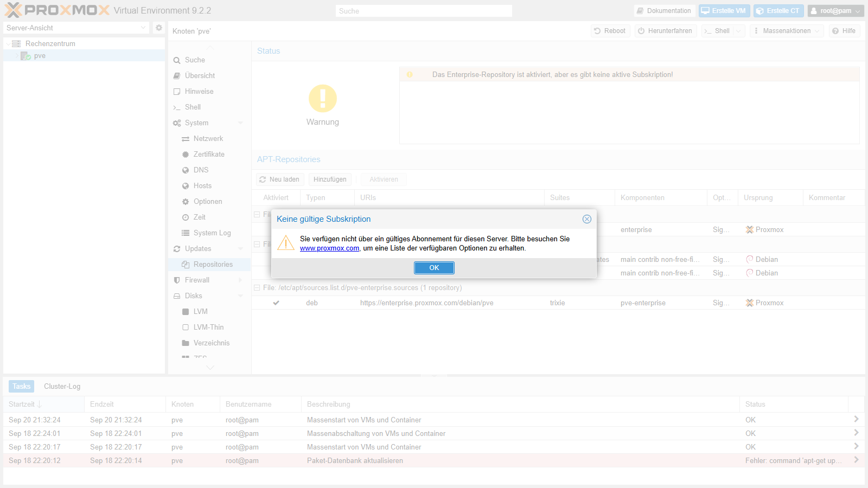
Task: Expand the Firewall section arrow
Action: (240, 280)
